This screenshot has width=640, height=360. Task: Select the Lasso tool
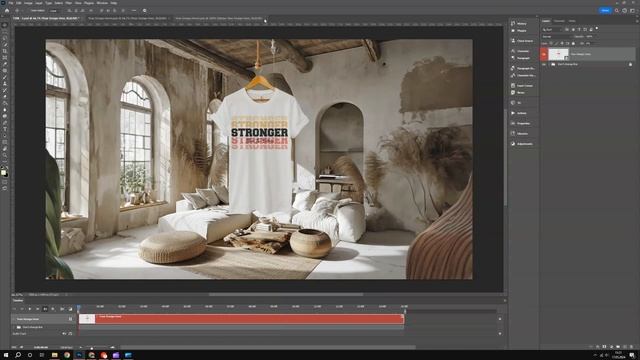point(5,38)
